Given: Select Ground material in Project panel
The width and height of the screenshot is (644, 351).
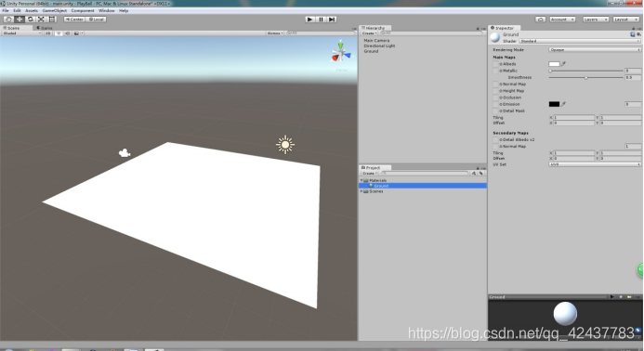Looking at the screenshot, I should click(x=423, y=186).
